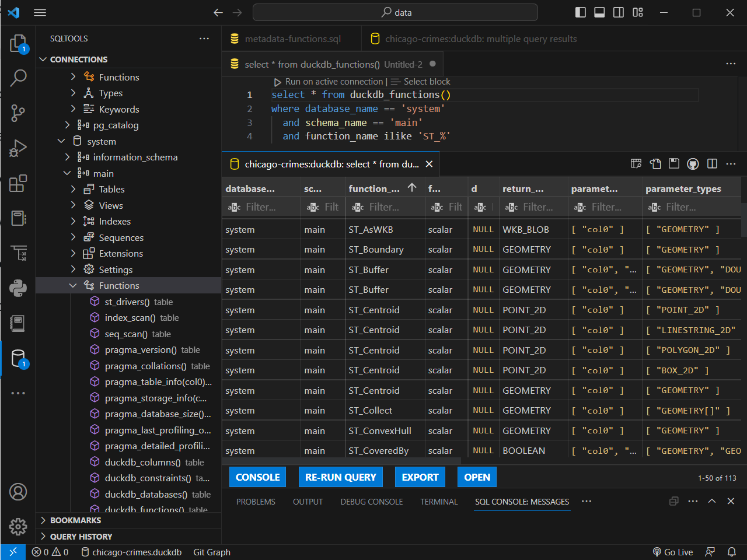Toggle the secondary side bar
The image size is (747, 560).
click(x=619, y=12)
